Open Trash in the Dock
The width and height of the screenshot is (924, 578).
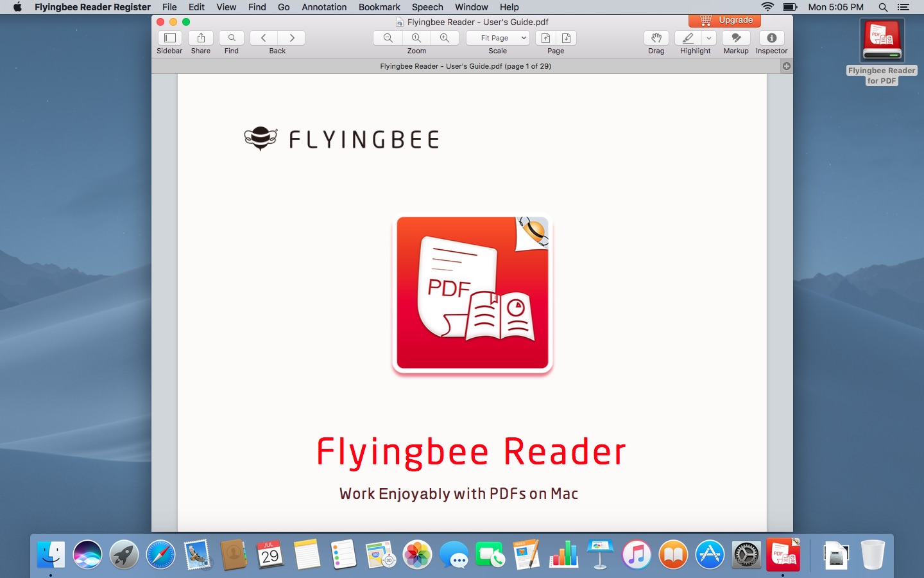pos(873,555)
